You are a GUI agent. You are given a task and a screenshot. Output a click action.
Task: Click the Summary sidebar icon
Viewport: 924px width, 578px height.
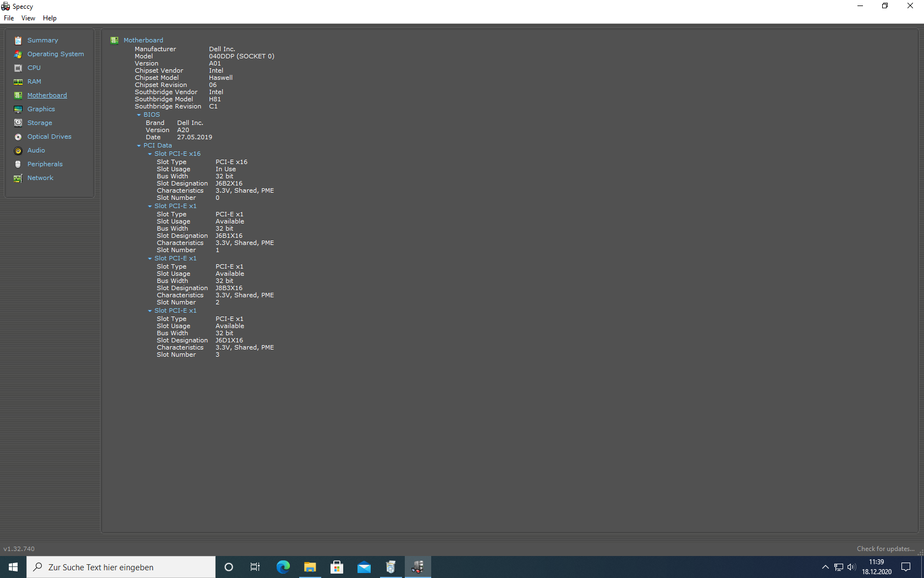tap(18, 41)
